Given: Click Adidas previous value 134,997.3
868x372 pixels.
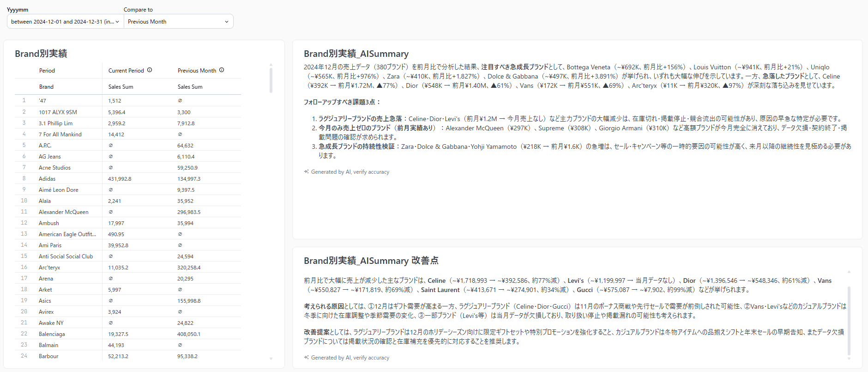Looking at the screenshot, I should [x=189, y=179].
